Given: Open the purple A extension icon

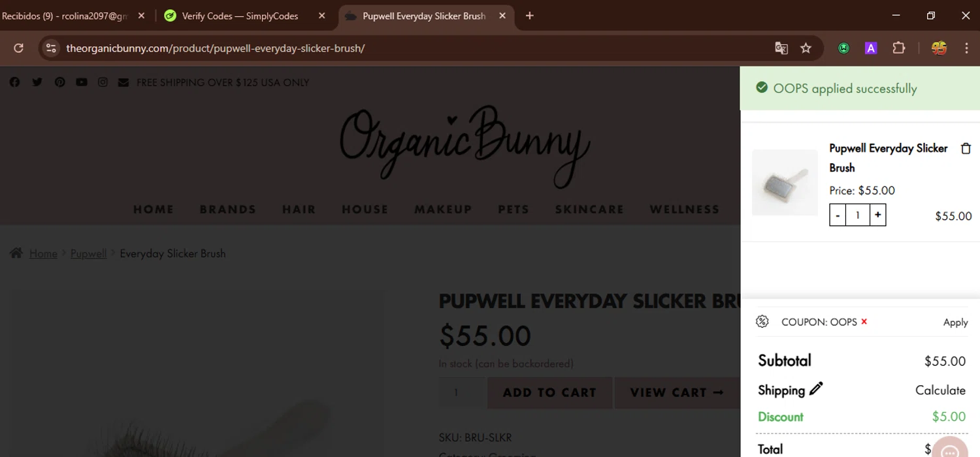Looking at the screenshot, I should point(871,48).
